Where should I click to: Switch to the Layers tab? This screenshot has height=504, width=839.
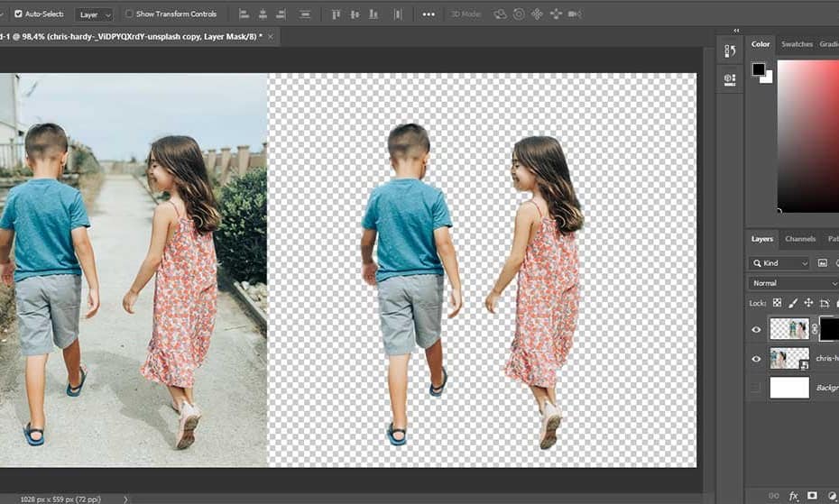(x=762, y=239)
